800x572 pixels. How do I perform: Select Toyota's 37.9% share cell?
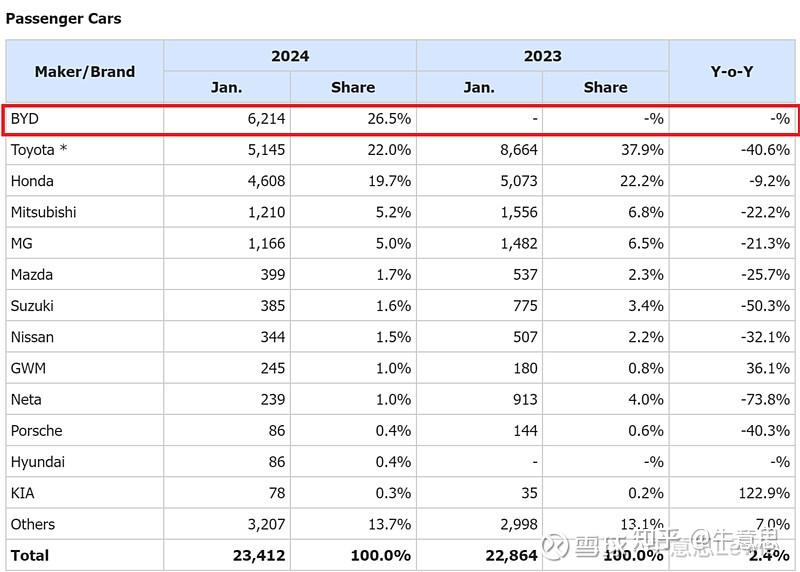tap(606, 150)
